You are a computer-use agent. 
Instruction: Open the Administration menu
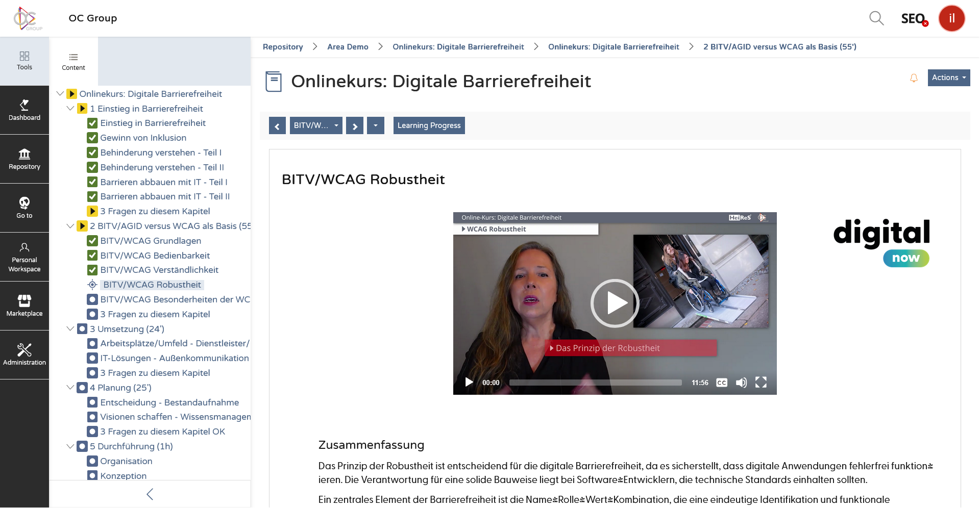24,355
